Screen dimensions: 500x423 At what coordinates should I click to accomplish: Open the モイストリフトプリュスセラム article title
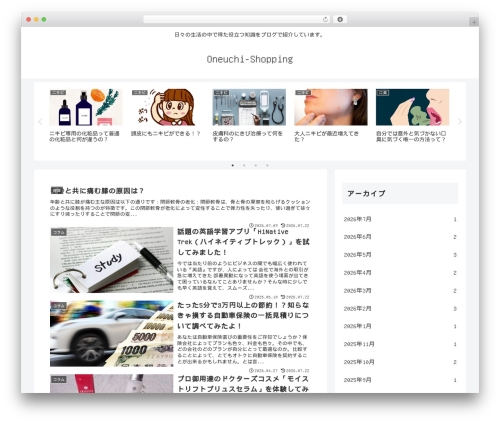[x=243, y=384]
